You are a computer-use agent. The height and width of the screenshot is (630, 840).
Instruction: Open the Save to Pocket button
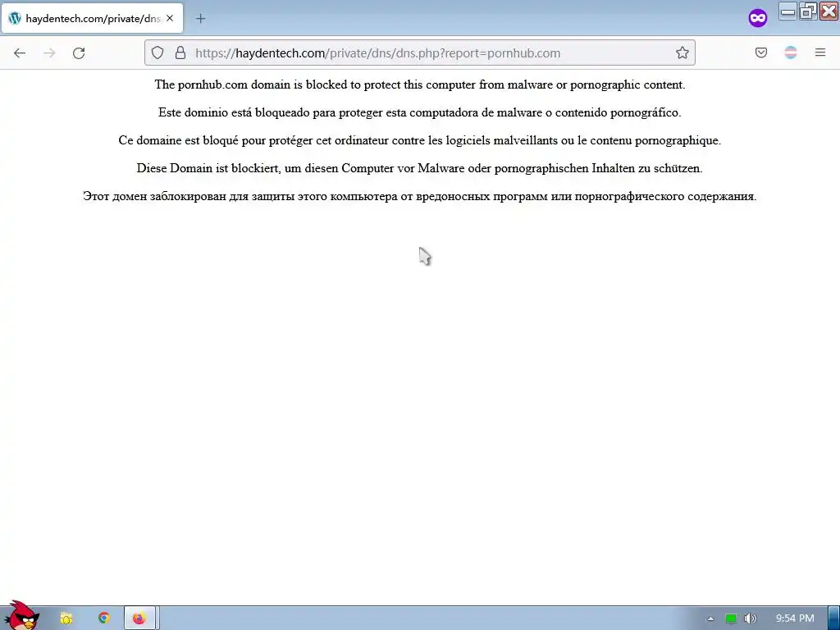coord(761,52)
